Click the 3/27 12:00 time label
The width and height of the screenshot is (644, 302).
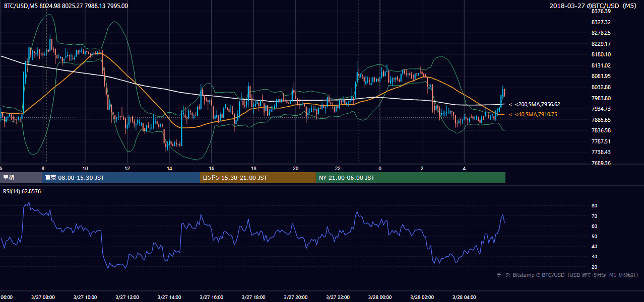(x=127, y=297)
